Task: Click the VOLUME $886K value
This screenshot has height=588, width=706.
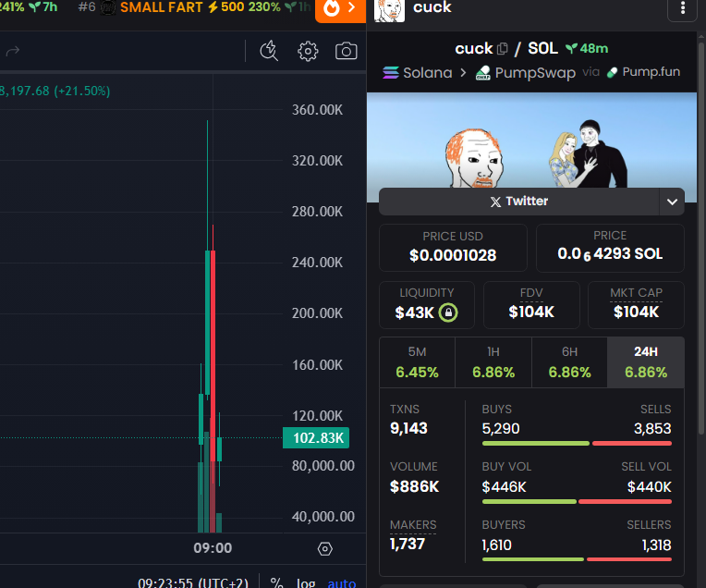Action: (x=414, y=486)
